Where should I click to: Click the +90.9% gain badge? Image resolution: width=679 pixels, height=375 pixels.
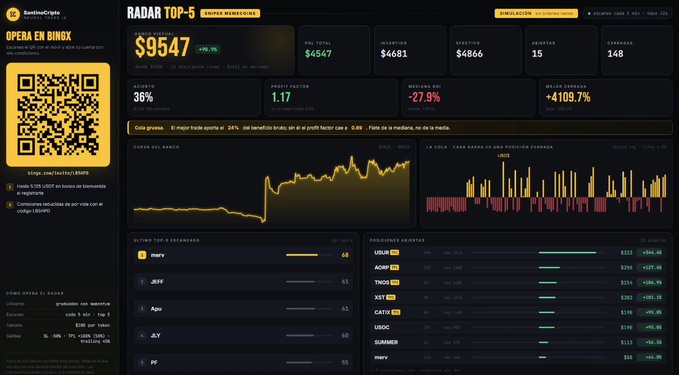(x=208, y=49)
